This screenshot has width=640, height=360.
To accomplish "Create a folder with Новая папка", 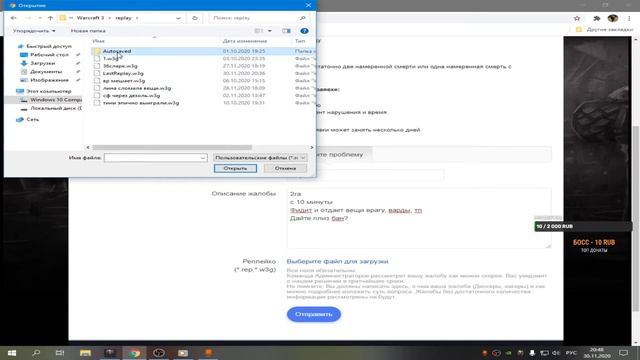I will tap(88, 31).
